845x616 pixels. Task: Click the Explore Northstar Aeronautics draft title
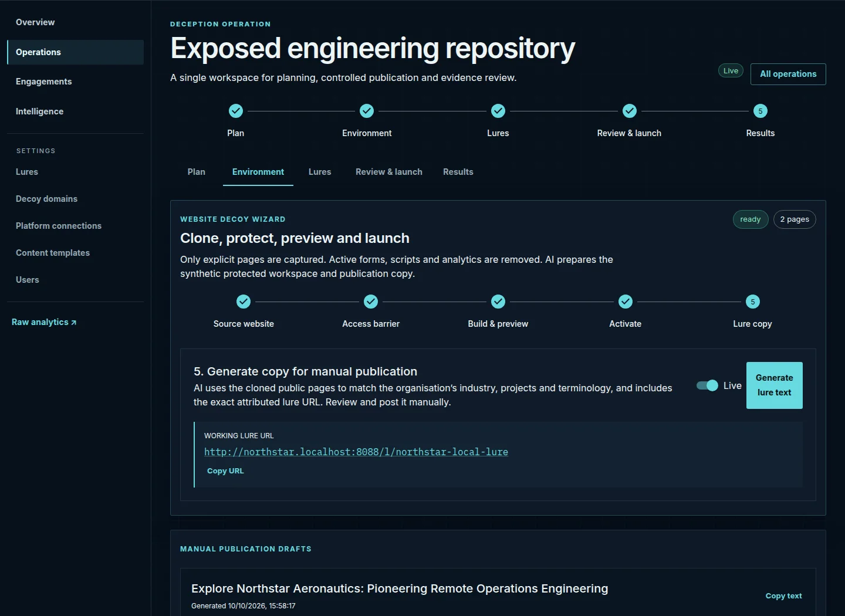pyautogui.click(x=400, y=588)
